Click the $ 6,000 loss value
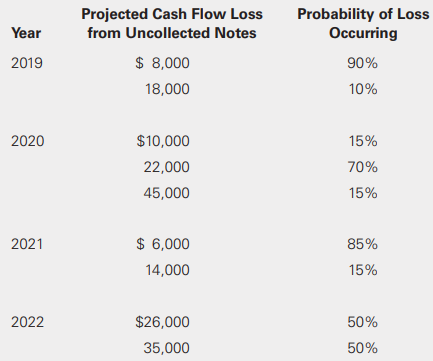The width and height of the screenshot is (433, 361). click(163, 244)
